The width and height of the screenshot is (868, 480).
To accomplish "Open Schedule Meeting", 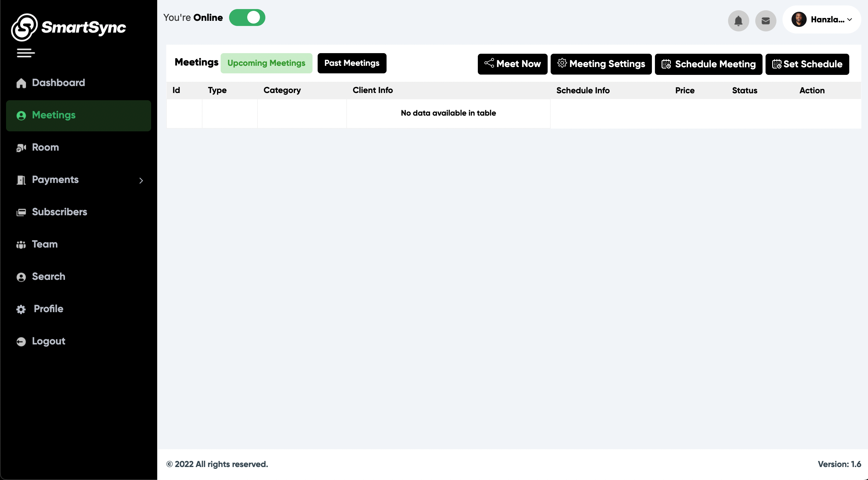I will click(x=709, y=64).
